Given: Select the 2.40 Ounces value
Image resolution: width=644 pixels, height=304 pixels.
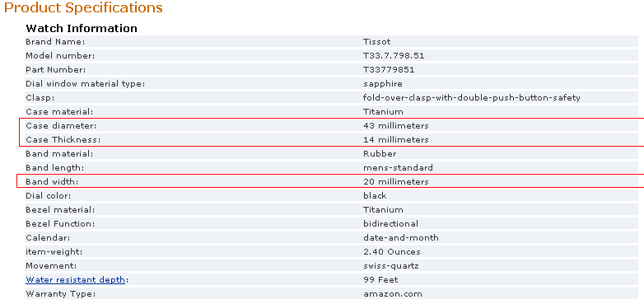Looking at the screenshot, I should point(391,251).
